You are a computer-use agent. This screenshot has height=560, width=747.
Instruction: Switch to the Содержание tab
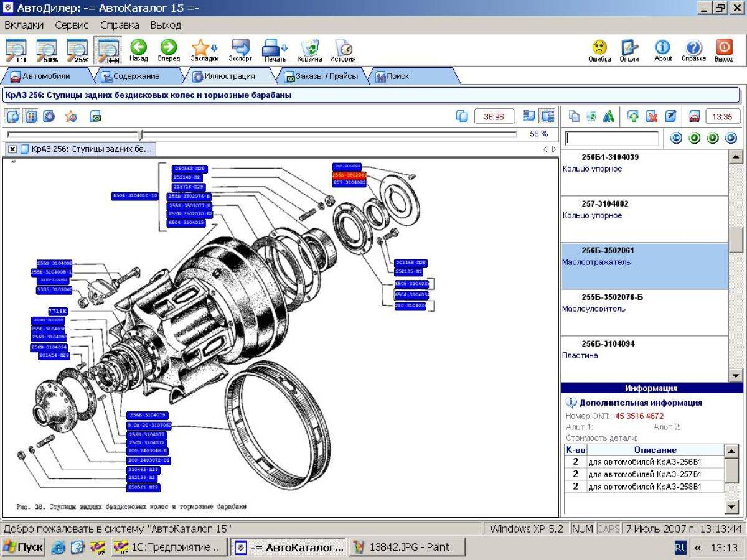[x=137, y=77]
